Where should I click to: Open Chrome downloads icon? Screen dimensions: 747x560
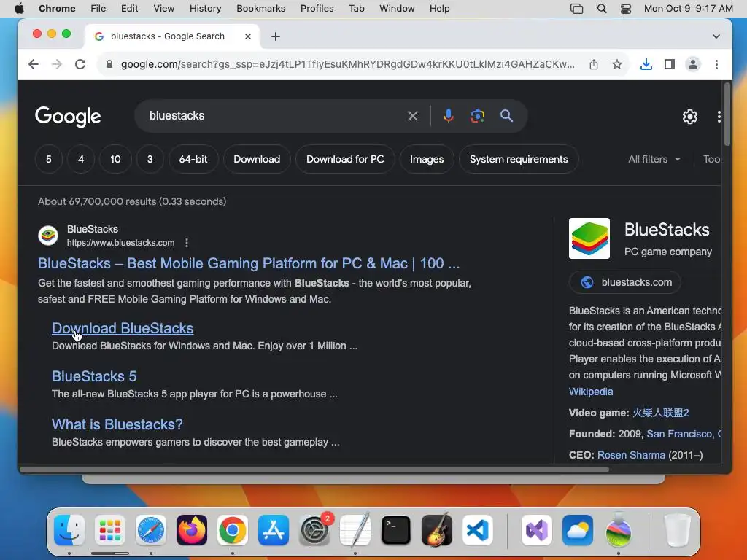(646, 64)
